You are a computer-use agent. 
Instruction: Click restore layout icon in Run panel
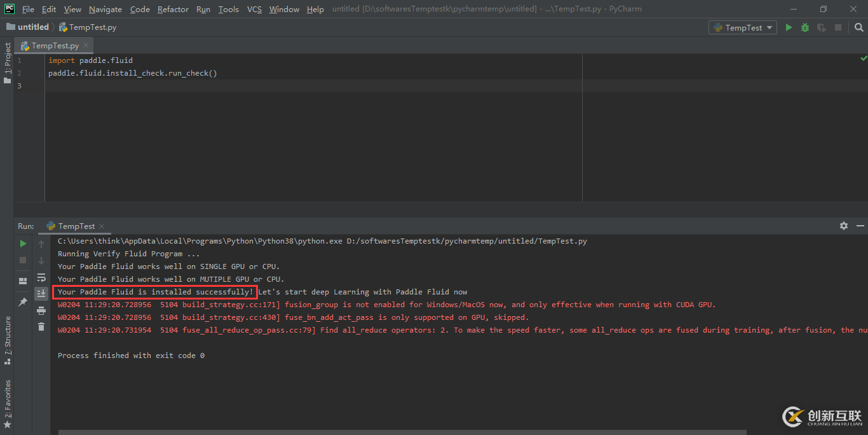coord(23,280)
